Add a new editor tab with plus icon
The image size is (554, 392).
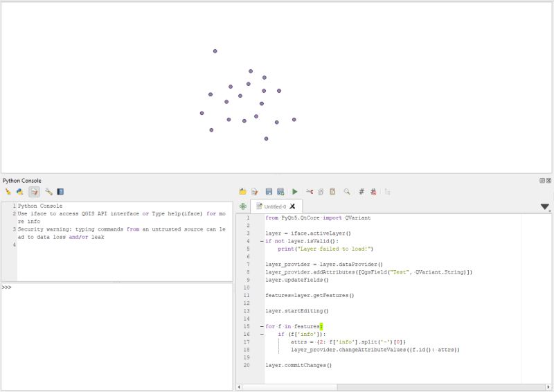pyautogui.click(x=243, y=206)
